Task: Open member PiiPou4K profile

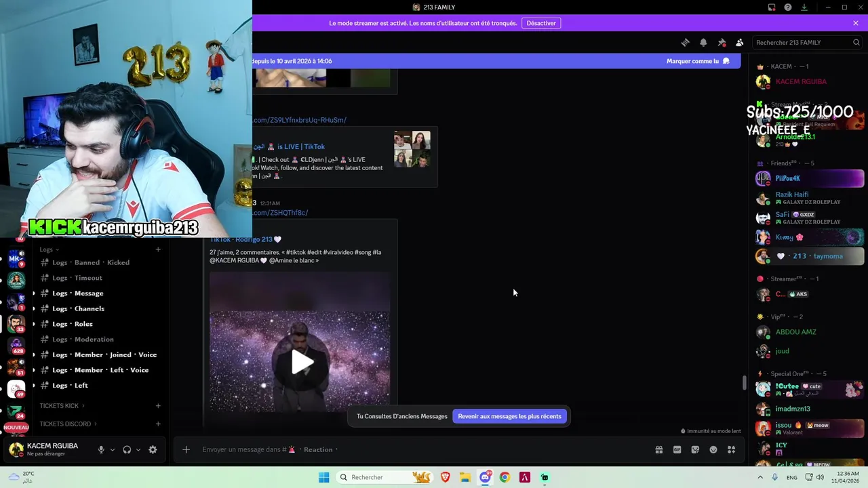Action: [x=810, y=178]
